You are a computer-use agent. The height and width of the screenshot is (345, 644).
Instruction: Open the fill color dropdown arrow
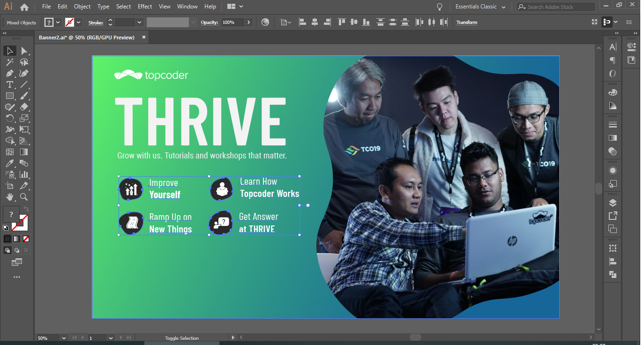click(x=58, y=22)
